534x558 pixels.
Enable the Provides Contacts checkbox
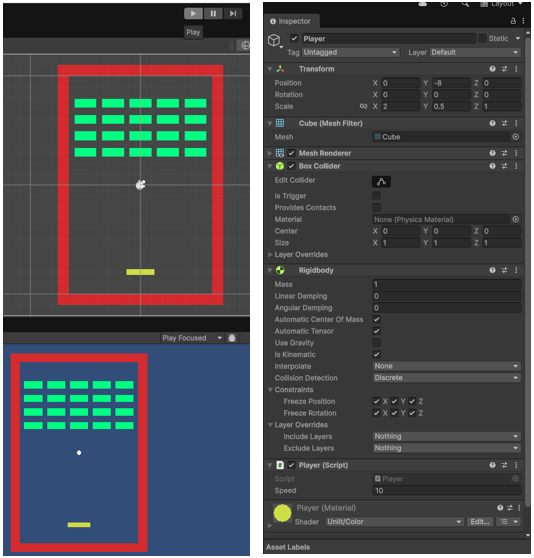pyautogui.click(x=376, y=207)
